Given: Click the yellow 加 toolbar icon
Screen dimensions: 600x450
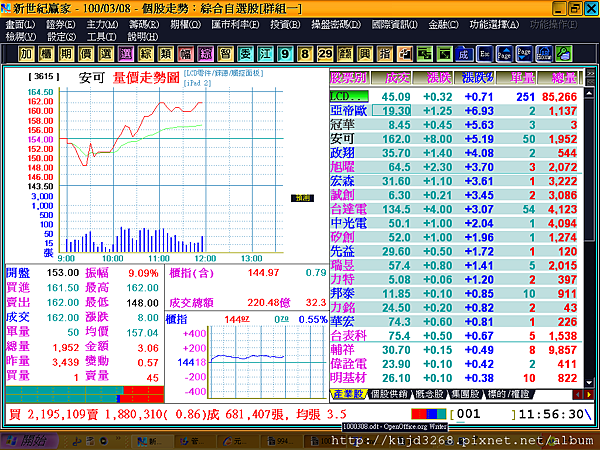Looking at the screenshot, I should 26,54.
